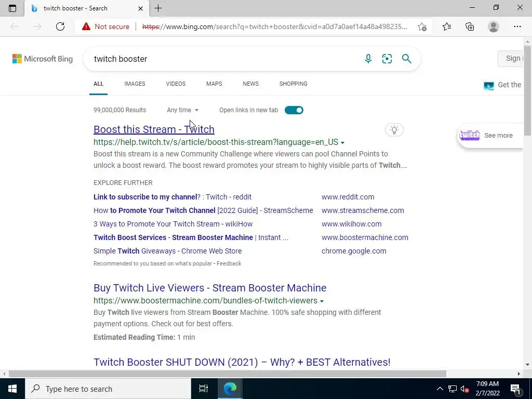
Task: Click the scrollbar down arrow
Action: click(528, 365)
